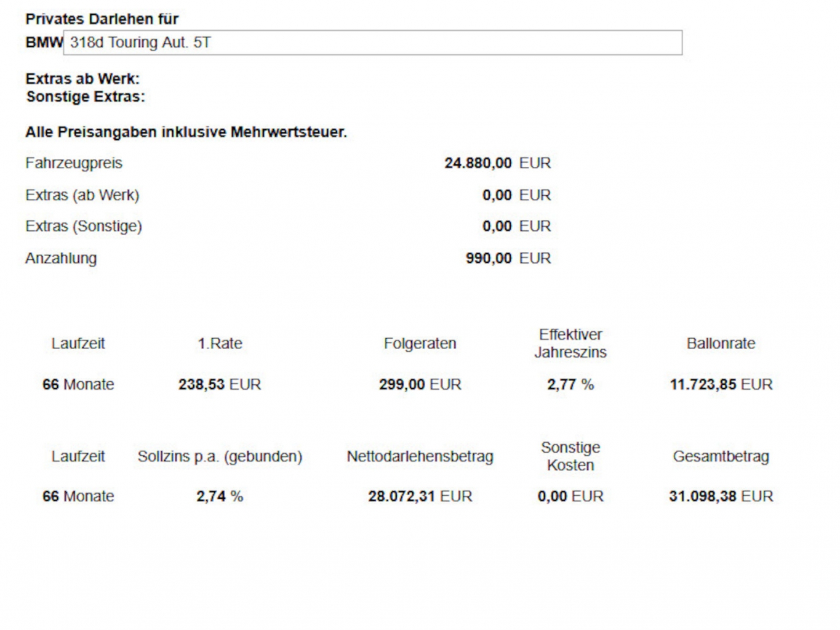Click the '1.Rate' column header

click(x=220, y=343)
